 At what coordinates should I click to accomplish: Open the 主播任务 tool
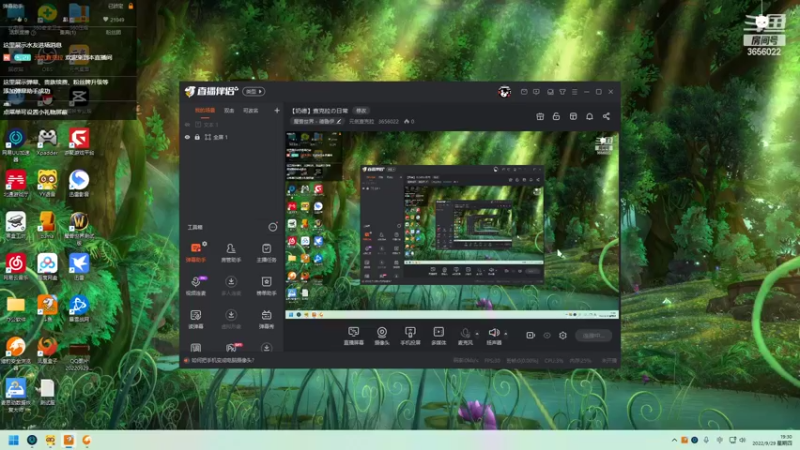click(266, 253)
